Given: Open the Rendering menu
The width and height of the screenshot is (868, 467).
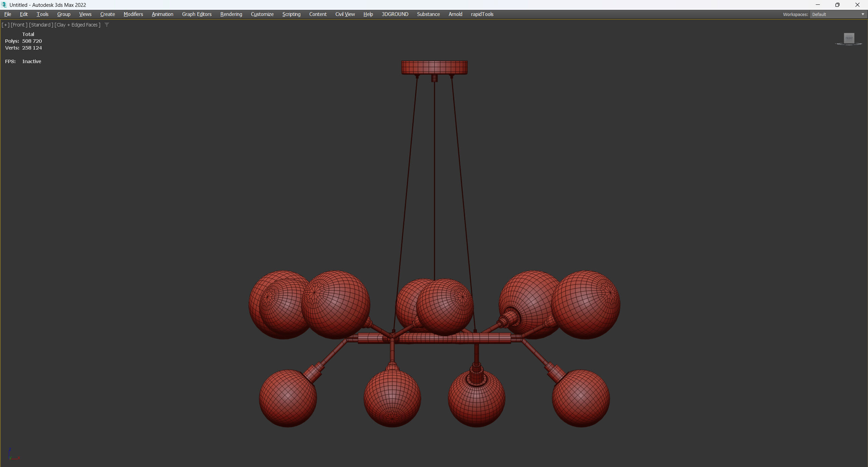Looking at the screenshot, I should pos(231,14).
